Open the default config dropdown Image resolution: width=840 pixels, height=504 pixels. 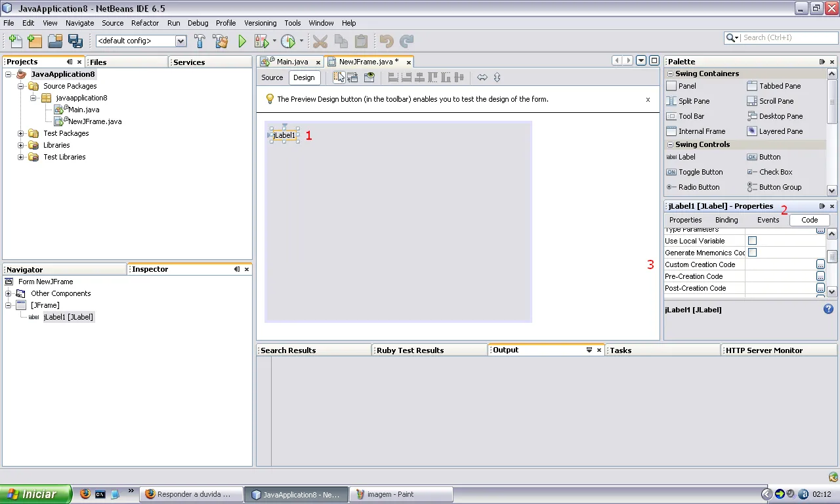180,41
